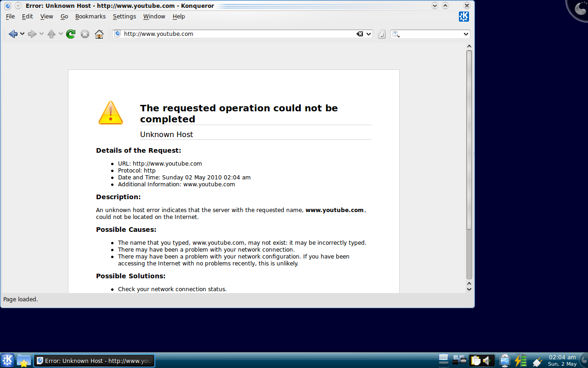588x368 pixels.
Task: Click the on-all-desktops pin button in title bar
Action: 18,6
